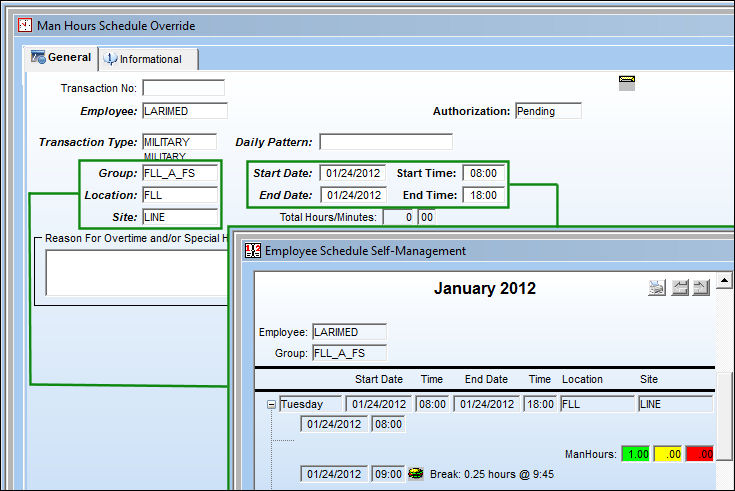Click the Employee field LARIMED in Self-Management window
The image size is (735, 491).
coord(349,332)
